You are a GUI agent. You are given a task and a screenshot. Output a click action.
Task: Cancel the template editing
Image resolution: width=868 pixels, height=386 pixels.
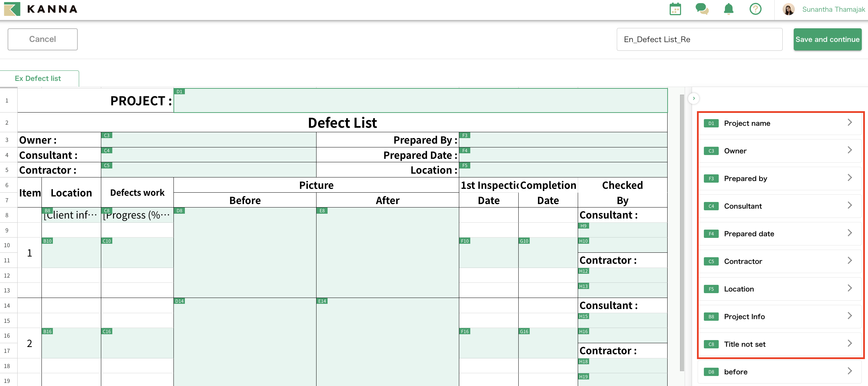[x=42, y=39]
